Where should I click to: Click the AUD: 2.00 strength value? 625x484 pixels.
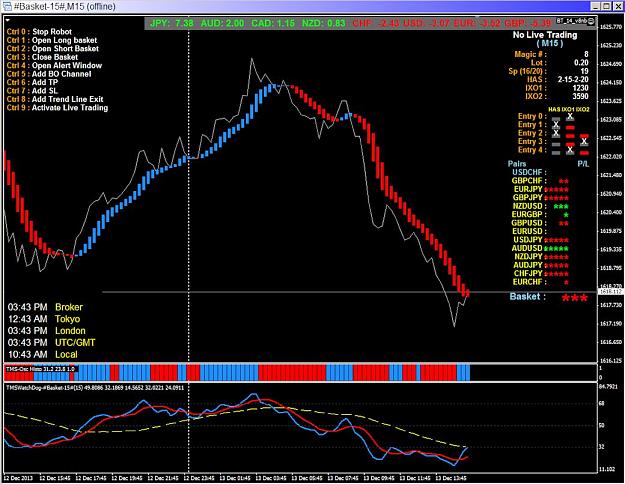[222, 23]
